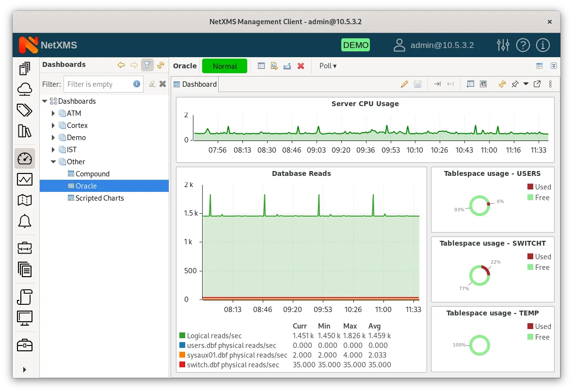Expand the Cortex dashboard group
Screen dimensions: 573x392
coord(53,125)
